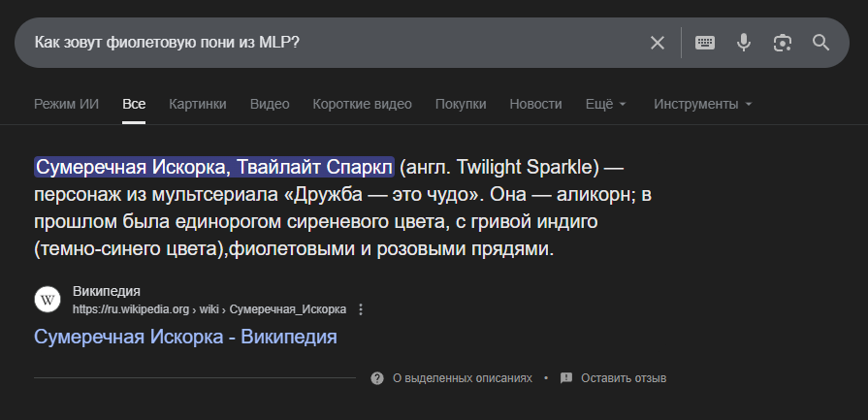Click the Wikipedia favicon logo

click(48, 300)
